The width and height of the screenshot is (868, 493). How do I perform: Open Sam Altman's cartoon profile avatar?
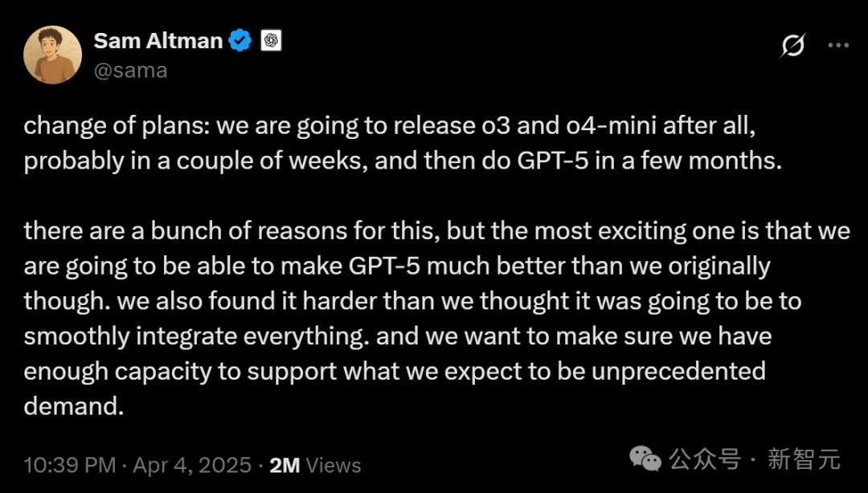point(52,55)
